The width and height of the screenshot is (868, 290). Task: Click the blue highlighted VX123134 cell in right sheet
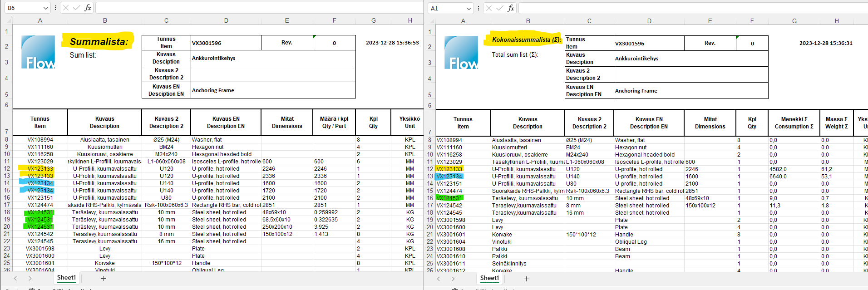tap(449, 177)
